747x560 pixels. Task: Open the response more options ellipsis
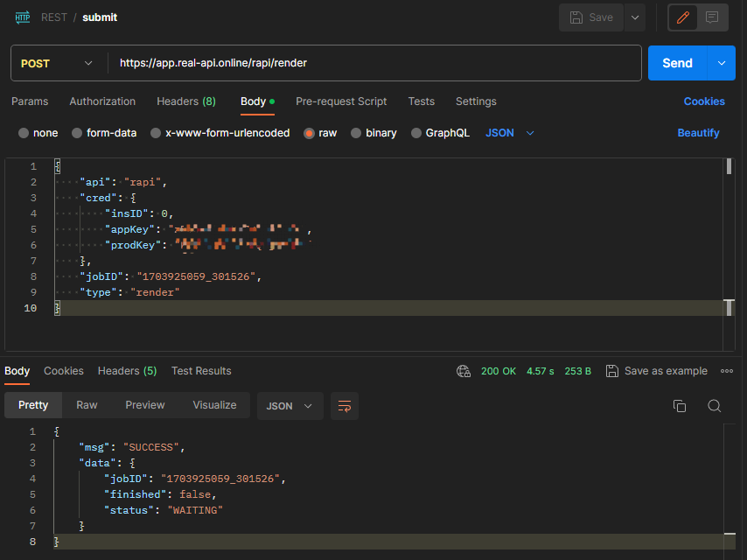726,371
